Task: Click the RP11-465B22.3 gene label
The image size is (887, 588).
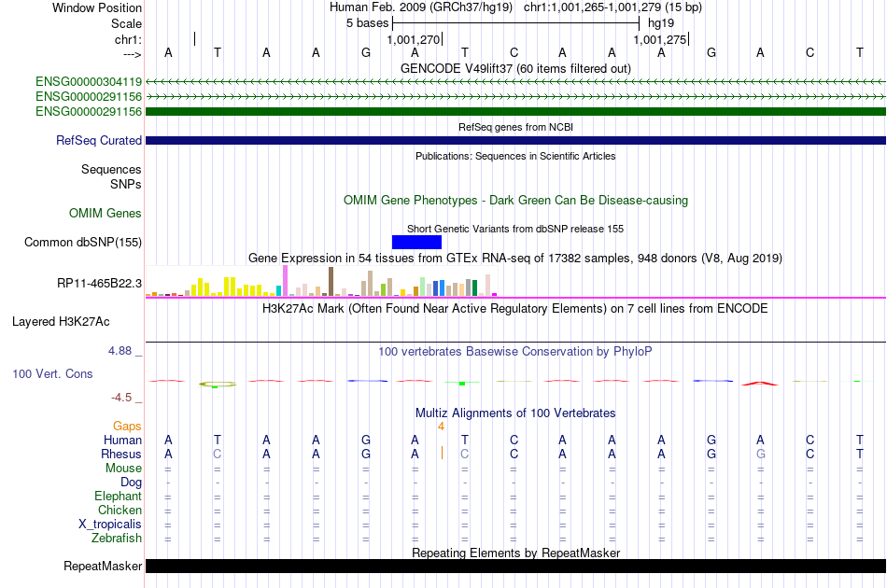Action: click(x=100, y=283)
